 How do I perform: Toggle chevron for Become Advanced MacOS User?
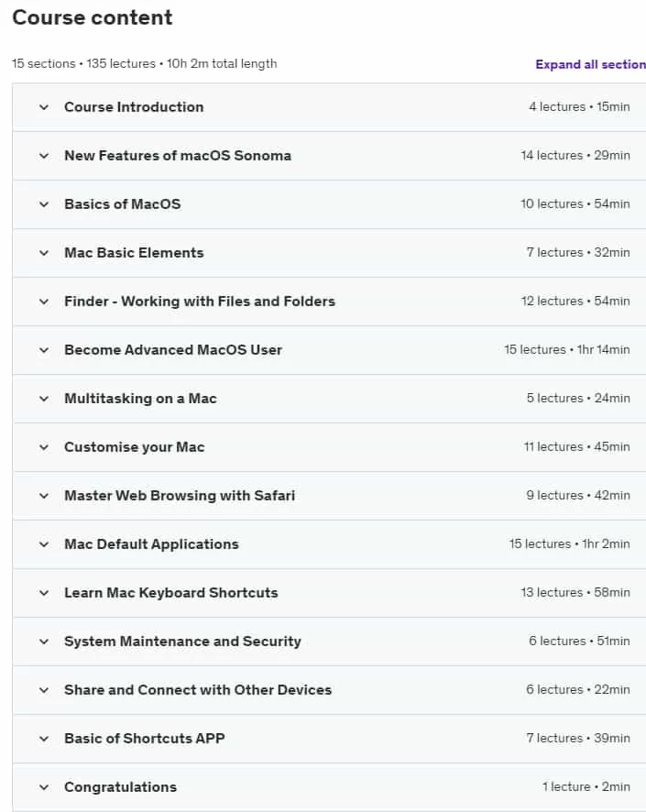point(44,351)
